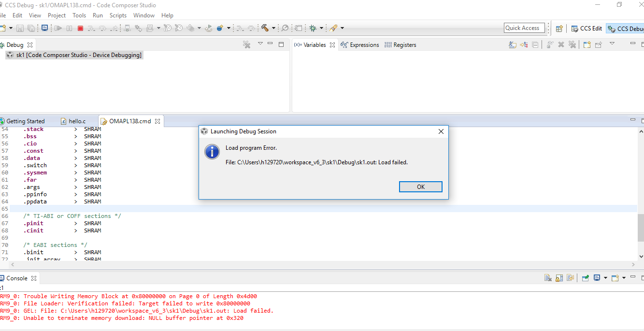This screenshot has height=331, width=644.
Task: Click Show Type Names icon in Variables view
Action: click(513, 44)
